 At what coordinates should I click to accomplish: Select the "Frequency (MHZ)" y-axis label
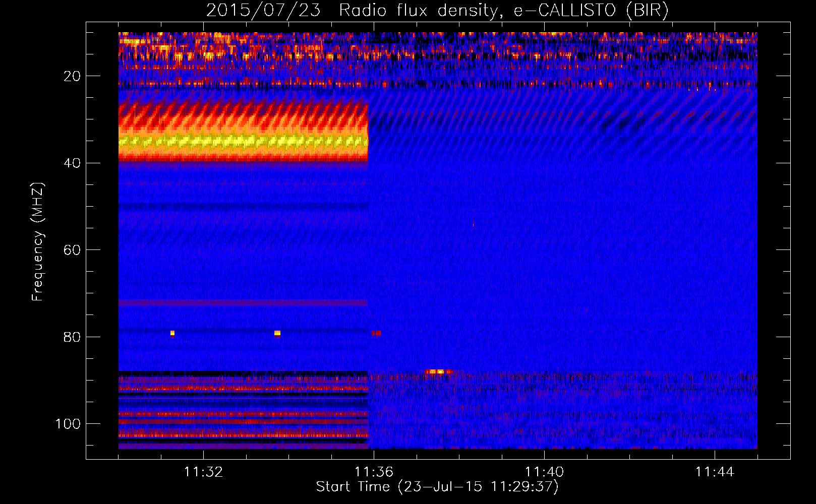point(38,241)
